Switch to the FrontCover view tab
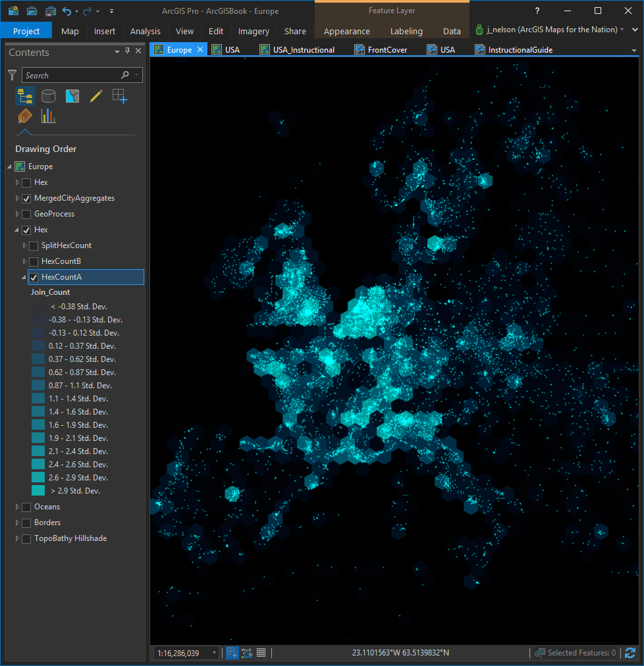The image size is (644, 666). pyautogui.click(x=387, y=50)
